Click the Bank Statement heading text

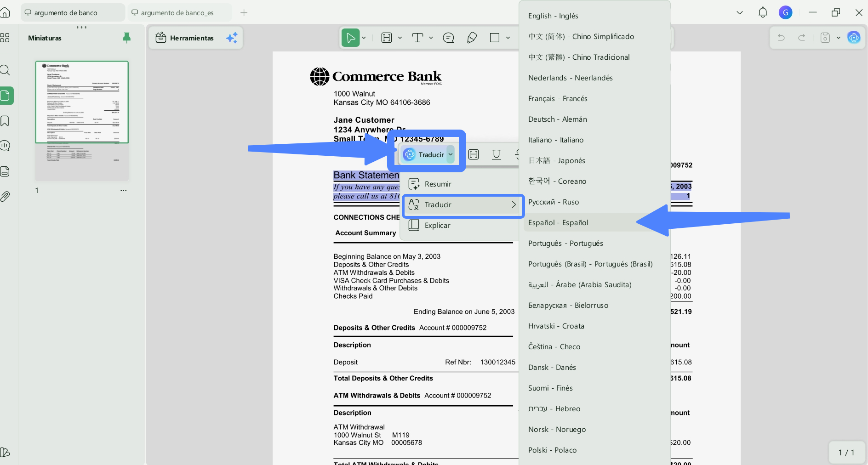pos(366,175)
